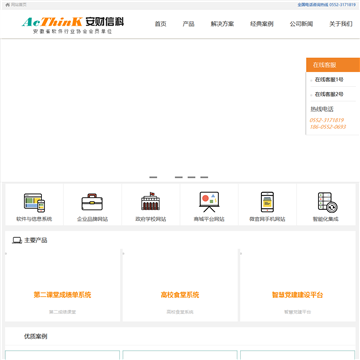Visit the 关于我们 page
360x360 pixels.
[x=341, y=24]
